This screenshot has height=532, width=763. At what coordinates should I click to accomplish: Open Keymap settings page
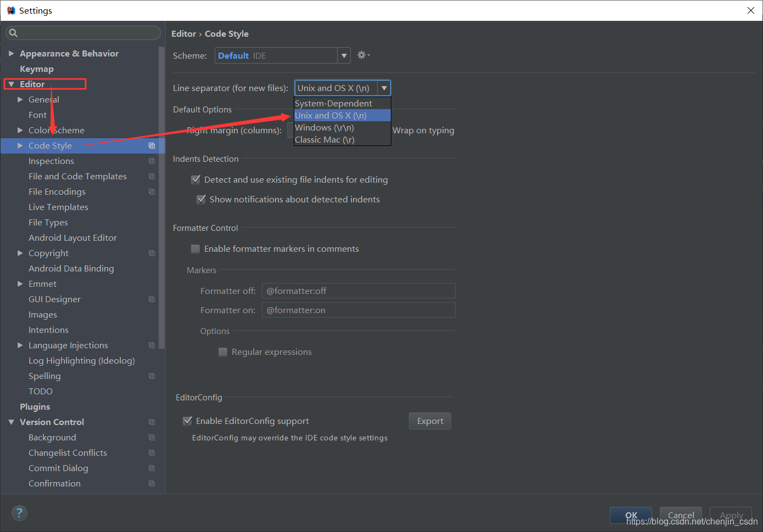pos(37,69)
